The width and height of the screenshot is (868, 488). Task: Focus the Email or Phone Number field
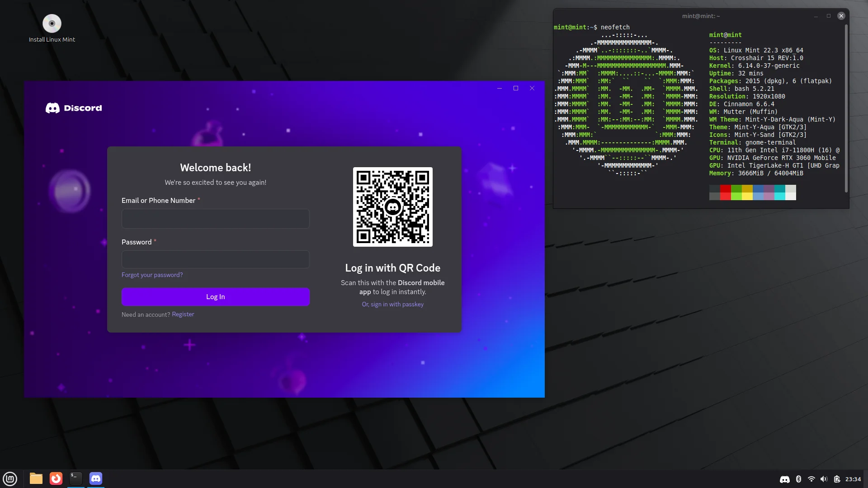[x=216, y=219]
